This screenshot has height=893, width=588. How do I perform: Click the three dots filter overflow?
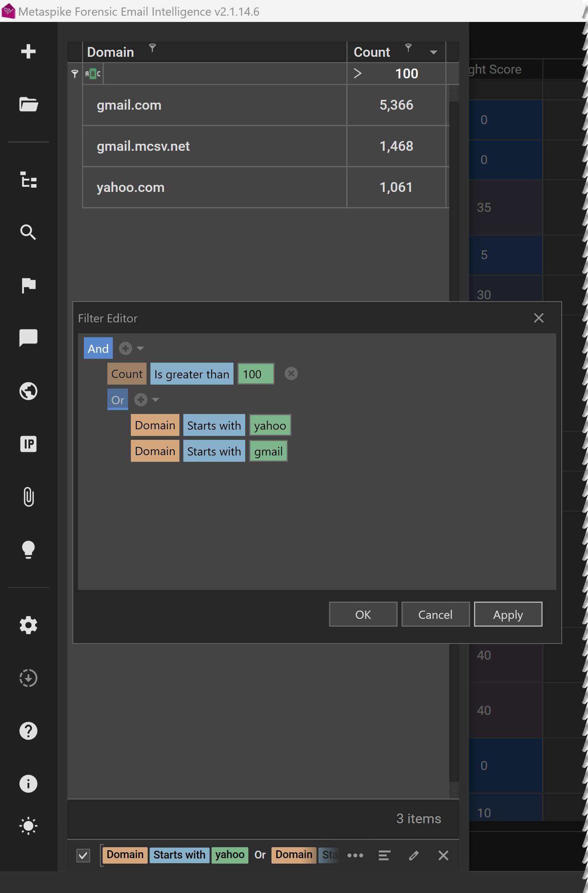tap(355, 855)
